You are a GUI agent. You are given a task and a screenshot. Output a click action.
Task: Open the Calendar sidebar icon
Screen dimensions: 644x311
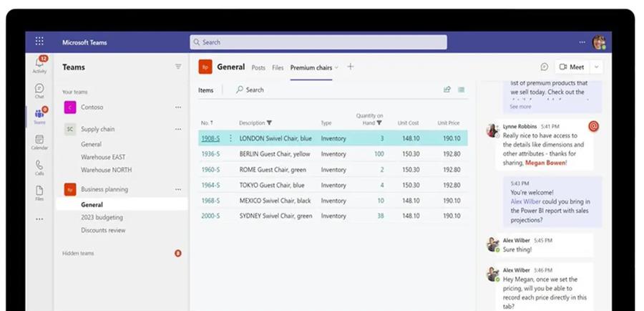(x=39, y=143)
